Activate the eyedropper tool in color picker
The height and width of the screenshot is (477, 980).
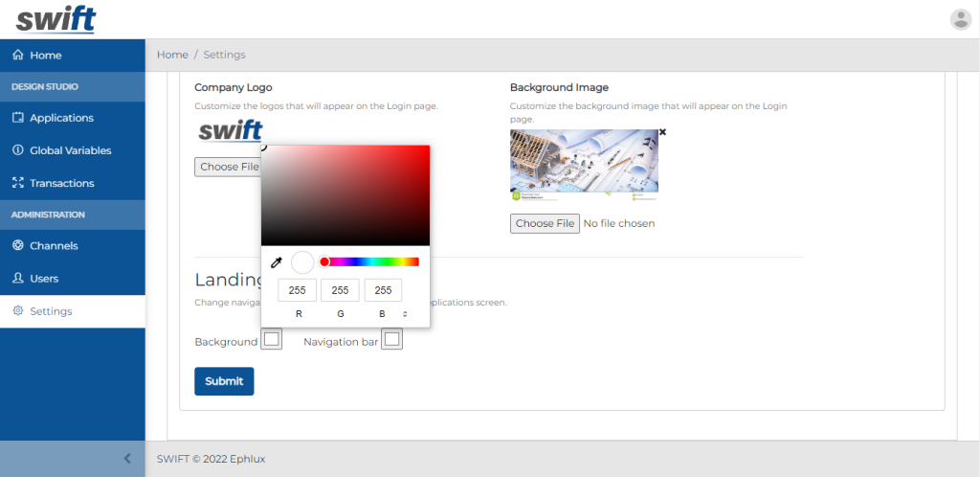tap(277, 262)
